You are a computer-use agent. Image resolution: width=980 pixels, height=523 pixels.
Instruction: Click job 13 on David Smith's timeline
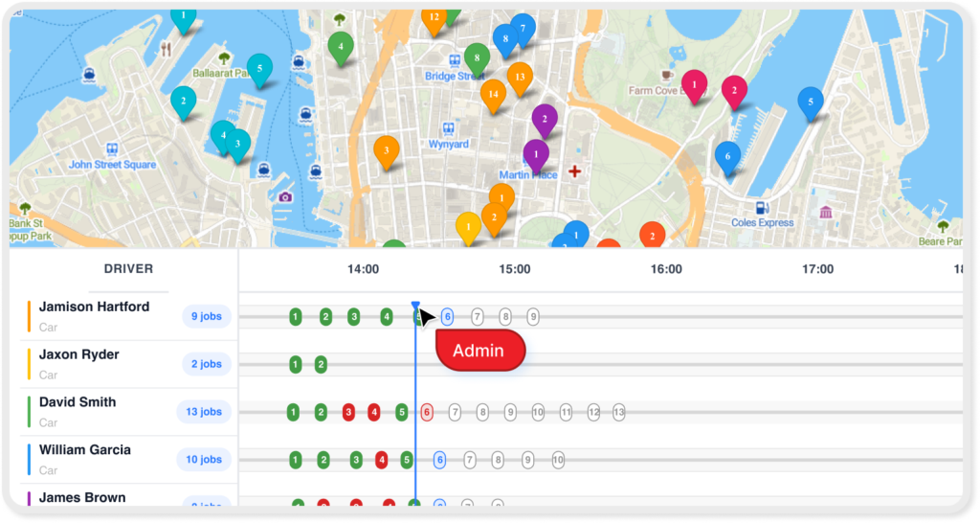[618, 413]
